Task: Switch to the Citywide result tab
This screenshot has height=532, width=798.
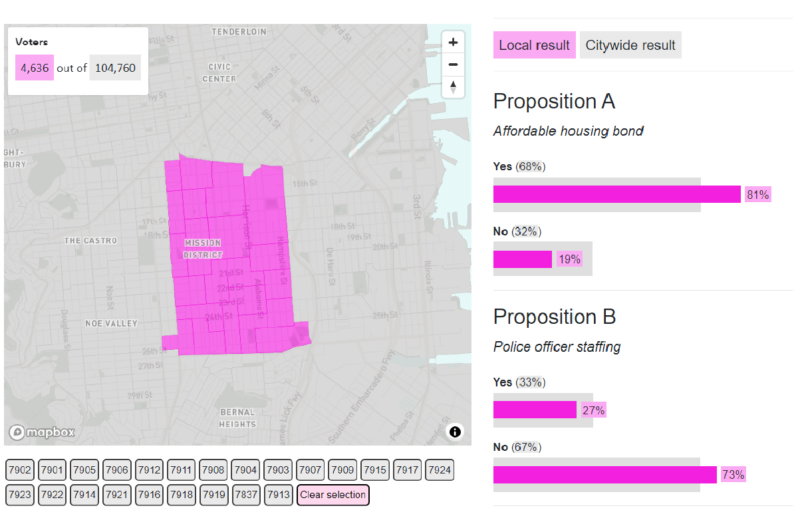Action: (x=630, y=45)
